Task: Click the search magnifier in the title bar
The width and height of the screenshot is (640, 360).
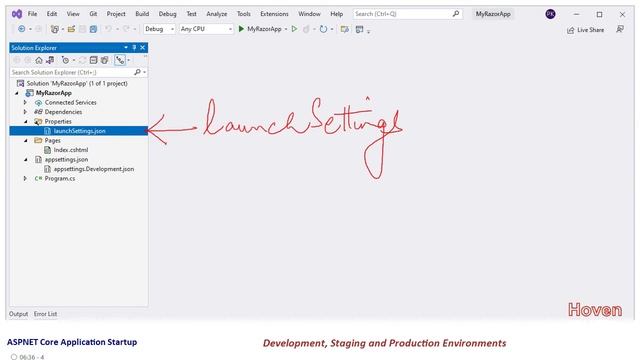Action: [456, 13]
